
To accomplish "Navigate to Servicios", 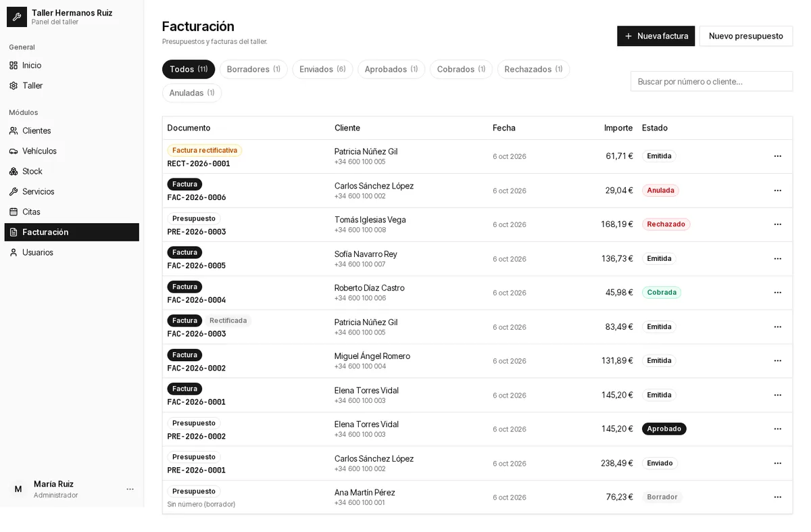I will coord(72,192).
